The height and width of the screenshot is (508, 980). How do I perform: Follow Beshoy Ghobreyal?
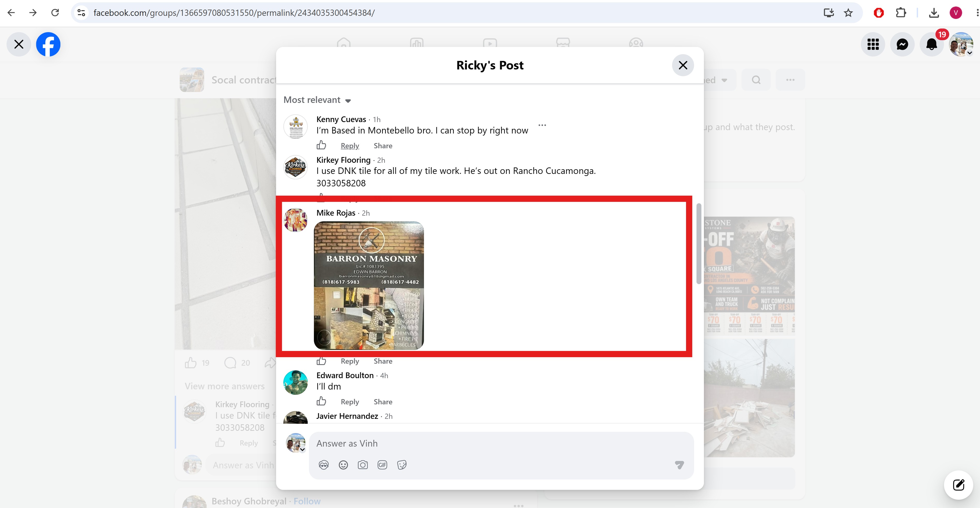[x=307, y=501]
